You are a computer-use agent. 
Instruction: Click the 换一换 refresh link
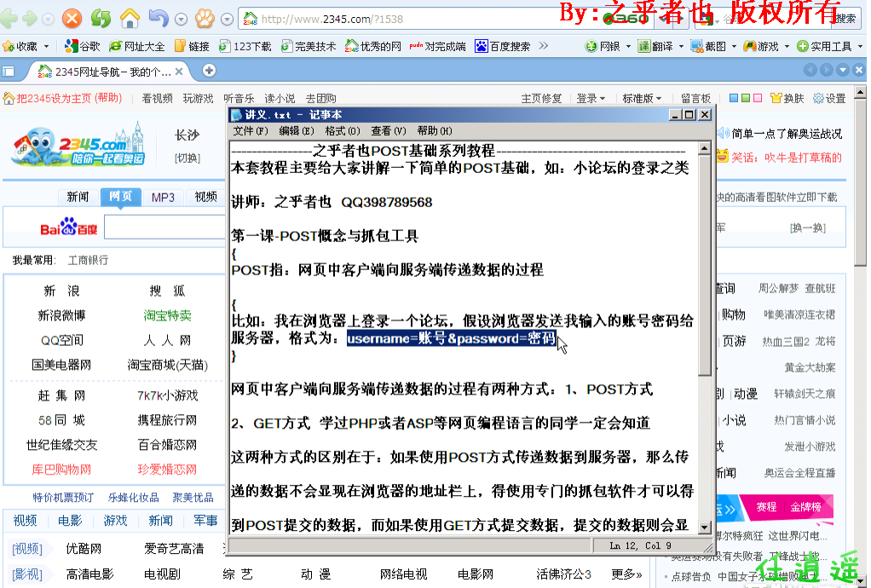[808, 228]
